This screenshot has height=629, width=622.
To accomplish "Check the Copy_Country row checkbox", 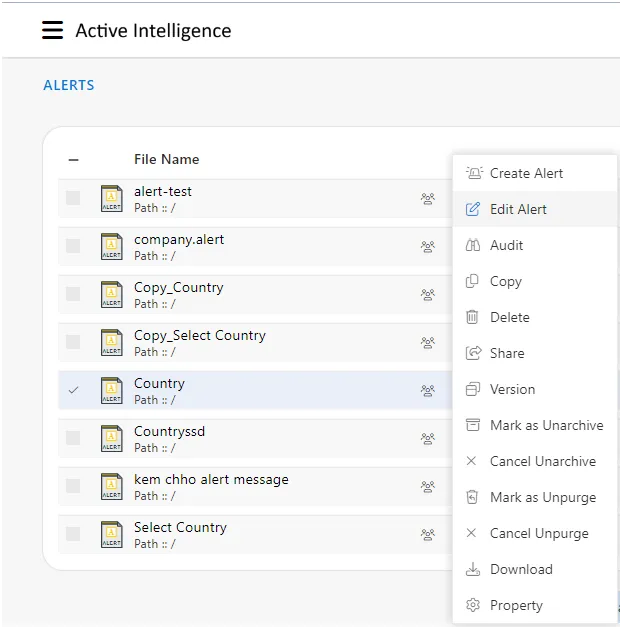I will 73,294.
